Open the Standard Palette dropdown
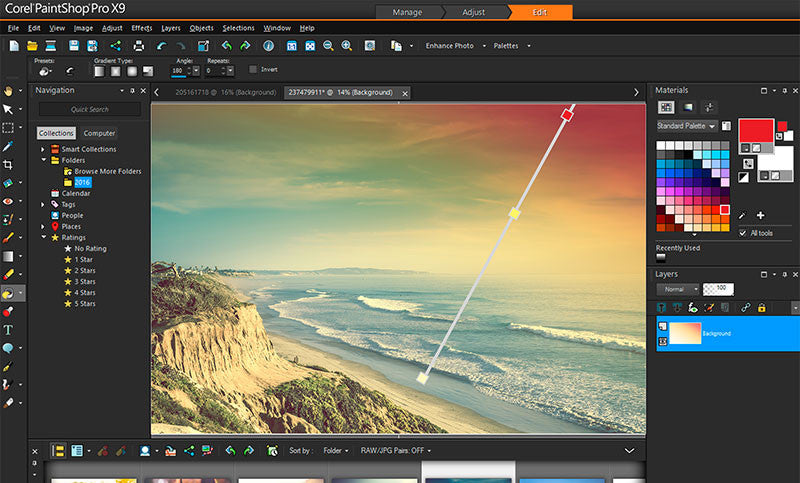The height and width of the screenshot is (483, 800). point(687,127)
